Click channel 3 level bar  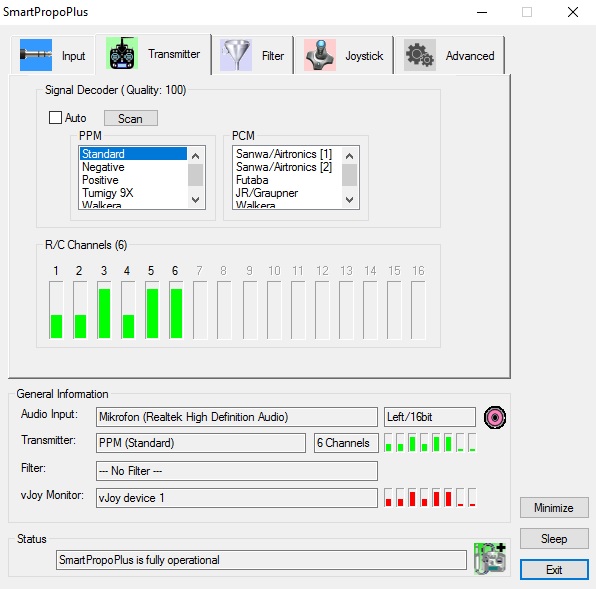point(104,310)
